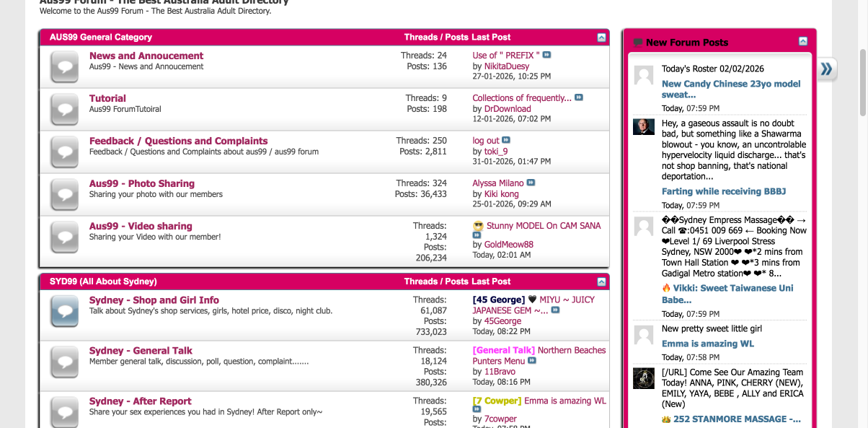Viewport: 868px width, 428px height.
Task: Click the News and Annoucement forum status icon
Action: click(x=65, y=67)
